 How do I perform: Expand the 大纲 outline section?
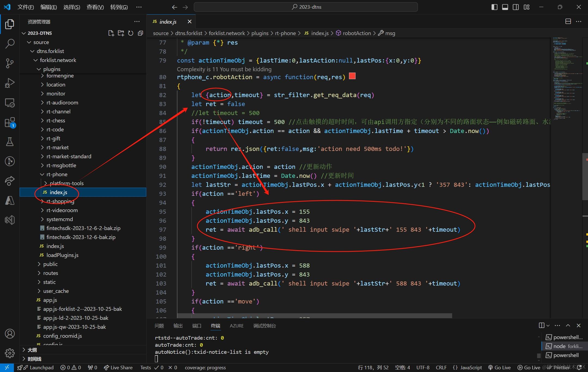tap(83, 350)
